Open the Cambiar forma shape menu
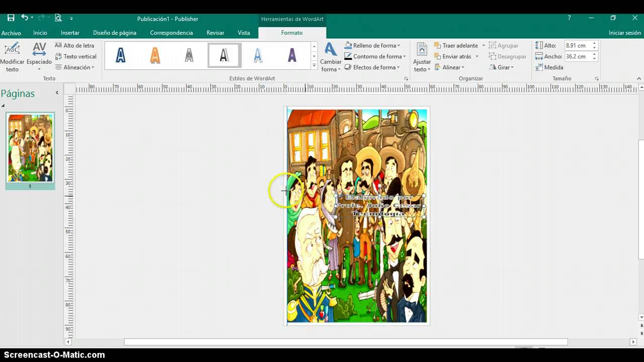The image size is (644, 362). [331, 57]
